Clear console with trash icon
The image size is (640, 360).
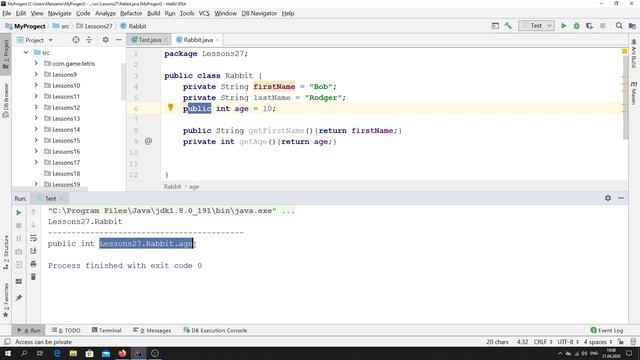pos(33,277)
